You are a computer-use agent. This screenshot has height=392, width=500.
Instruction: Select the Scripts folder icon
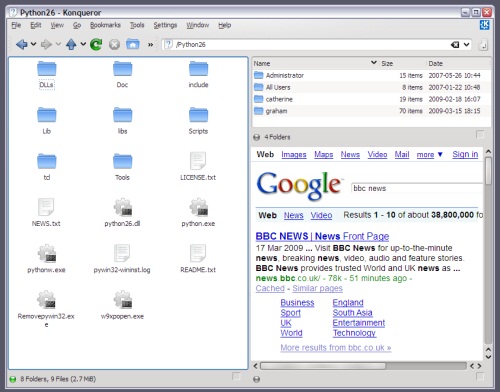pos(198,115)
